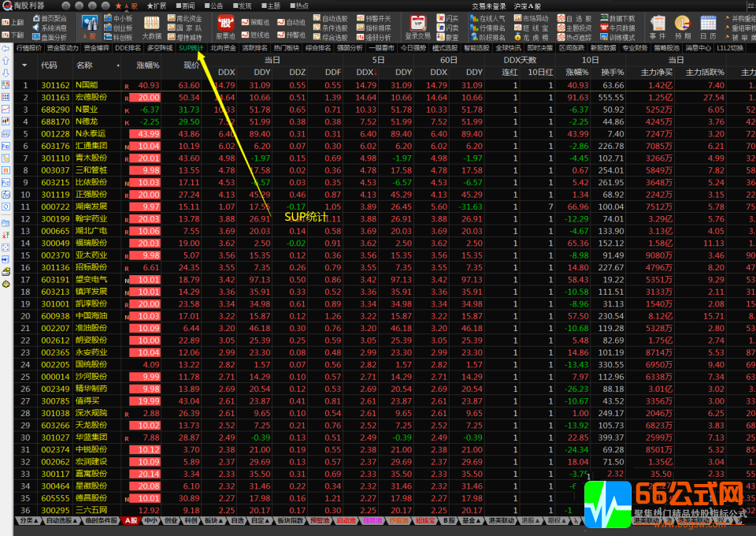Toggle the 预警开关 alert switch

pos(373,17)
